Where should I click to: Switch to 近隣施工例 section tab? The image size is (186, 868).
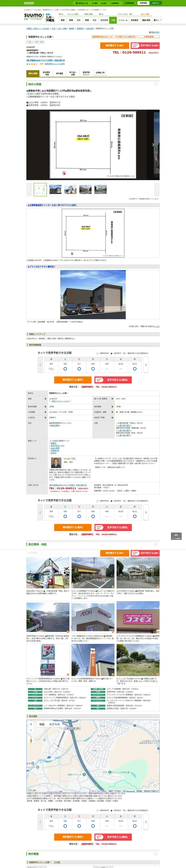point(100,73)
